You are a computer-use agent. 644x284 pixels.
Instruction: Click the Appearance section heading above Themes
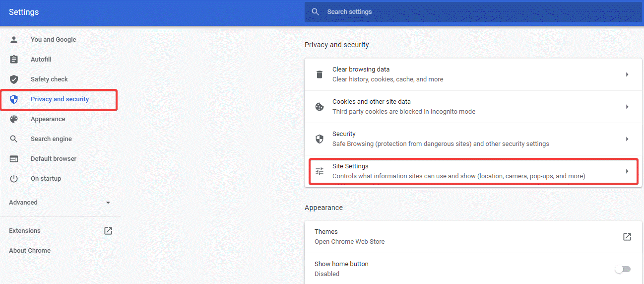[323, 208]
